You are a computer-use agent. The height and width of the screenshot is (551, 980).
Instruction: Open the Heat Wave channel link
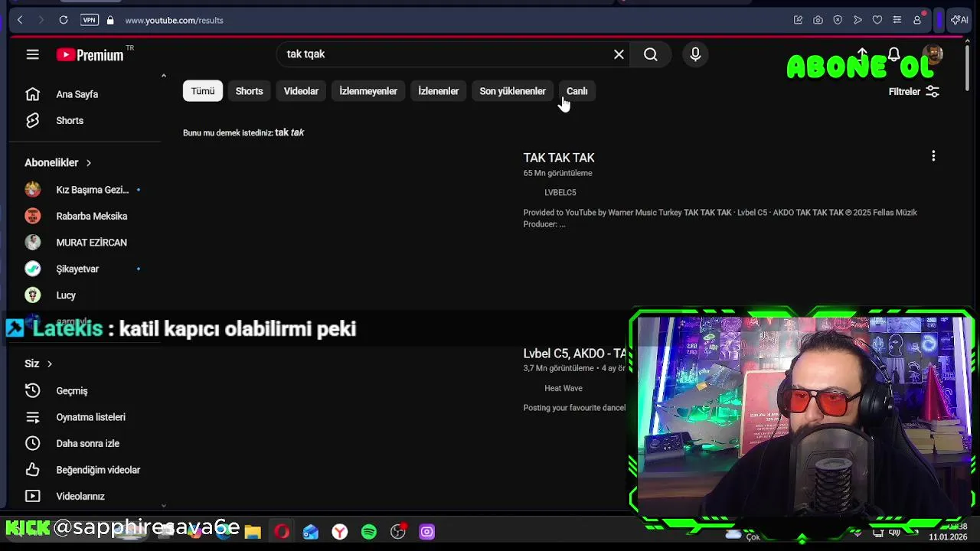coord(563,388)
